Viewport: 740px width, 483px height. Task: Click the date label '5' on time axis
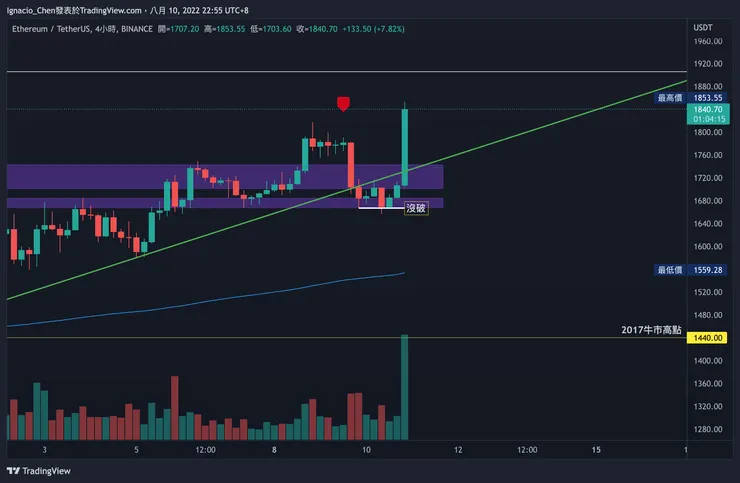(x=136, y=450)
